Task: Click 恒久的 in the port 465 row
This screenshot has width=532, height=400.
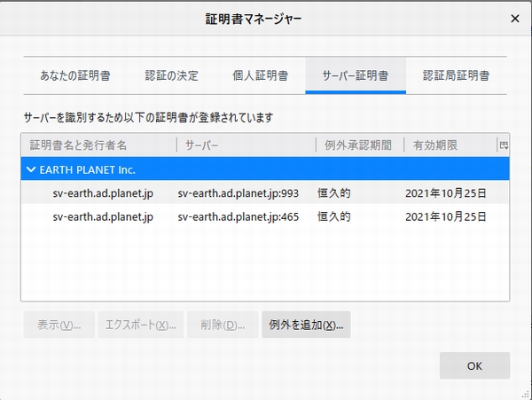Action: click(334, 216)
